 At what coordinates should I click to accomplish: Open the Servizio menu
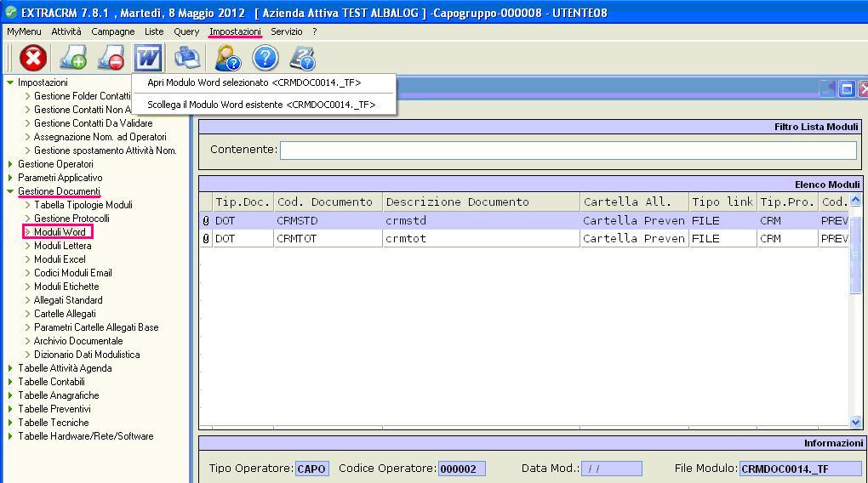(286, 31)
